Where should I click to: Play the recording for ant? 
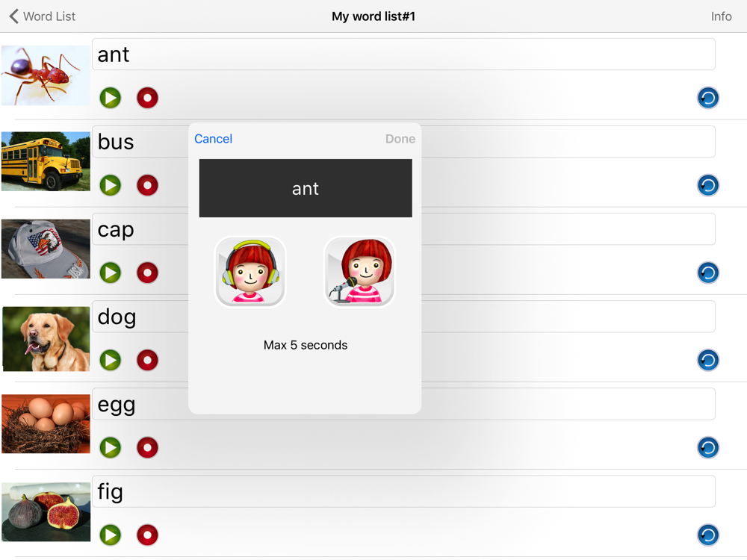pyautogui.click(x=110, y=98)
